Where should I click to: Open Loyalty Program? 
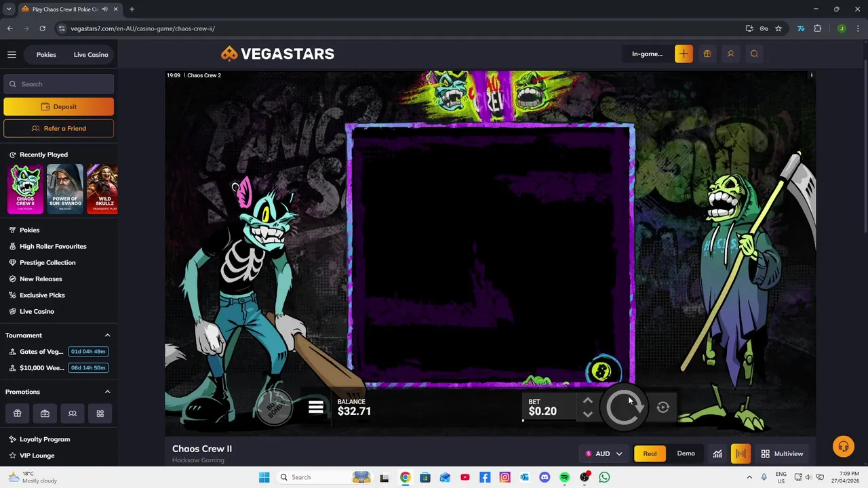[45, 439]
